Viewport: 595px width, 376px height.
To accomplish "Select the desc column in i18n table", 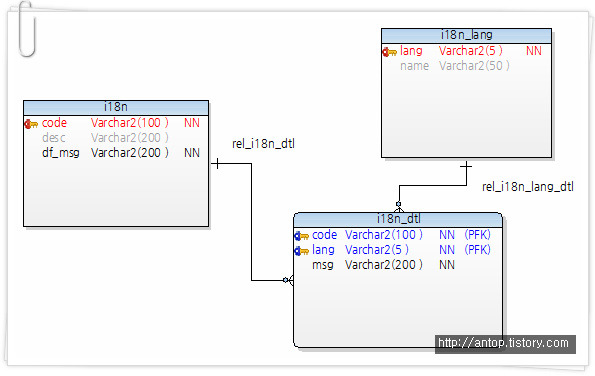I will (x=54, y=138).
